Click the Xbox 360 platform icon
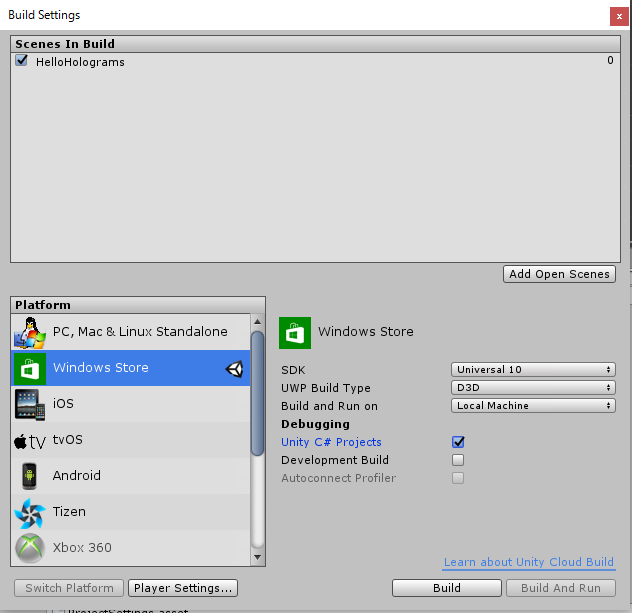632x613 pixels. click(29, 548)
